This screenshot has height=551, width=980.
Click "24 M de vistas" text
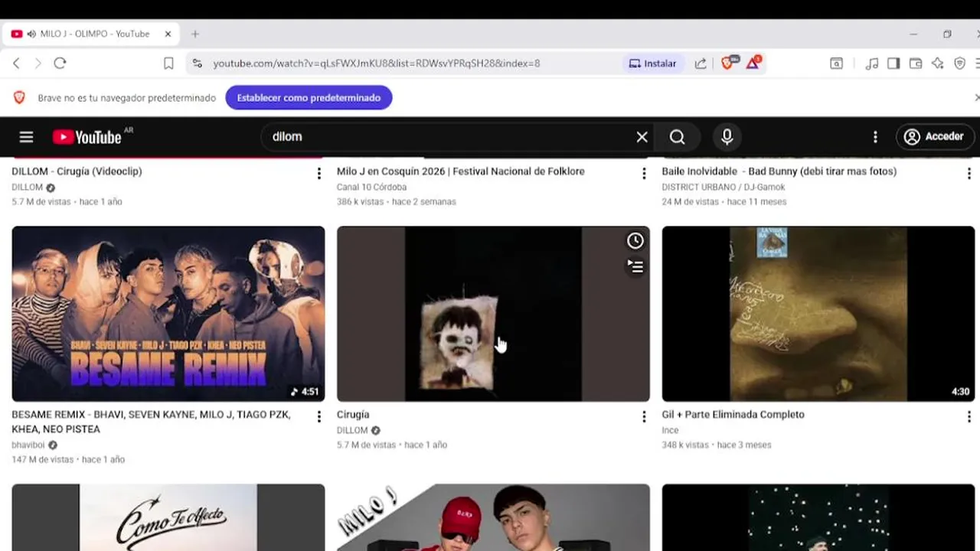pos(691,202)
